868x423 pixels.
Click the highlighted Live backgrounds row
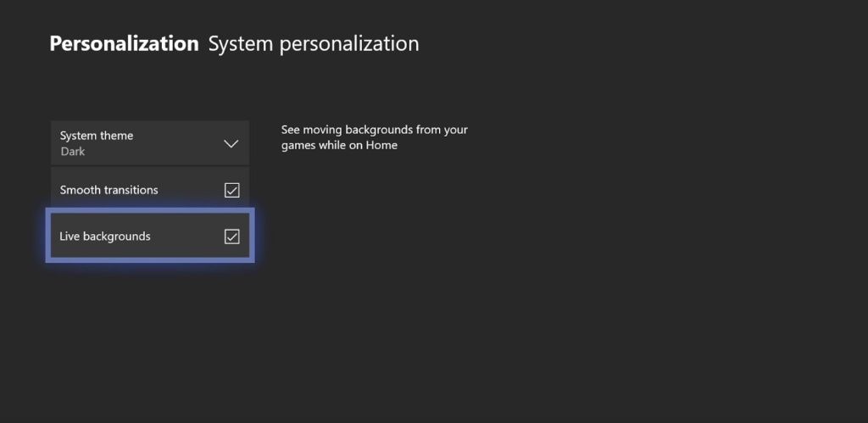click(x=149, y=237)
